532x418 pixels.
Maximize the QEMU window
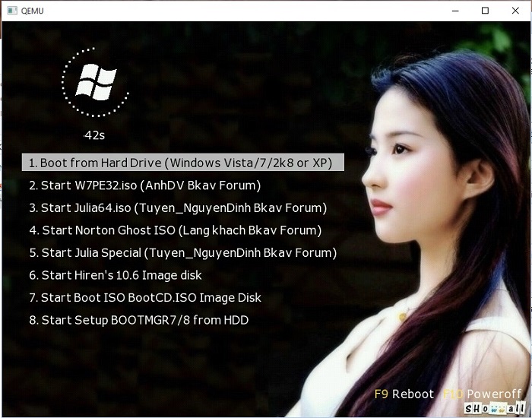click(485, 11)
